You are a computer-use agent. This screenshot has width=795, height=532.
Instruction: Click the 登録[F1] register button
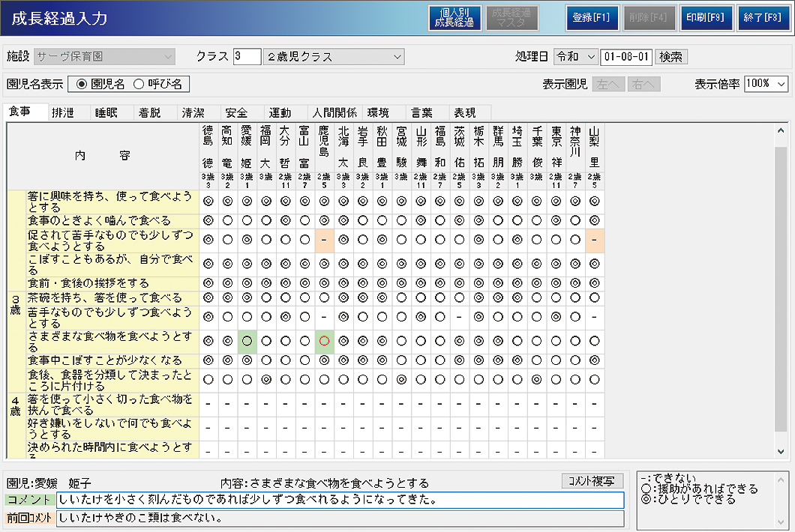pos(592,18)
